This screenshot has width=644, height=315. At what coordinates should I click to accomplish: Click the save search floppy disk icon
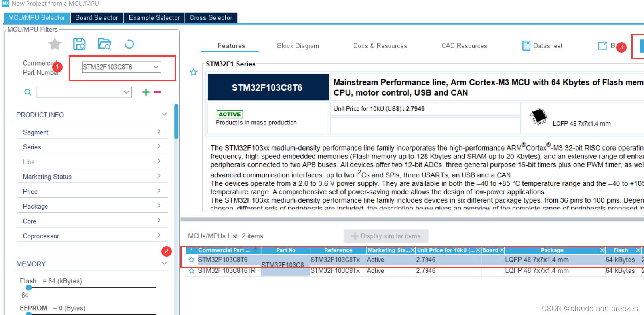[x=80, y=44]
